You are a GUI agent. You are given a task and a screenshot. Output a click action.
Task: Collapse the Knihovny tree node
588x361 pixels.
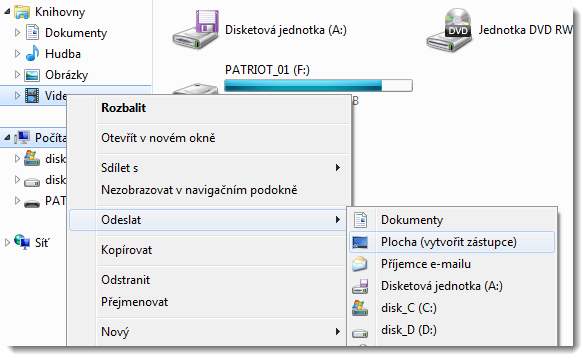7,12
